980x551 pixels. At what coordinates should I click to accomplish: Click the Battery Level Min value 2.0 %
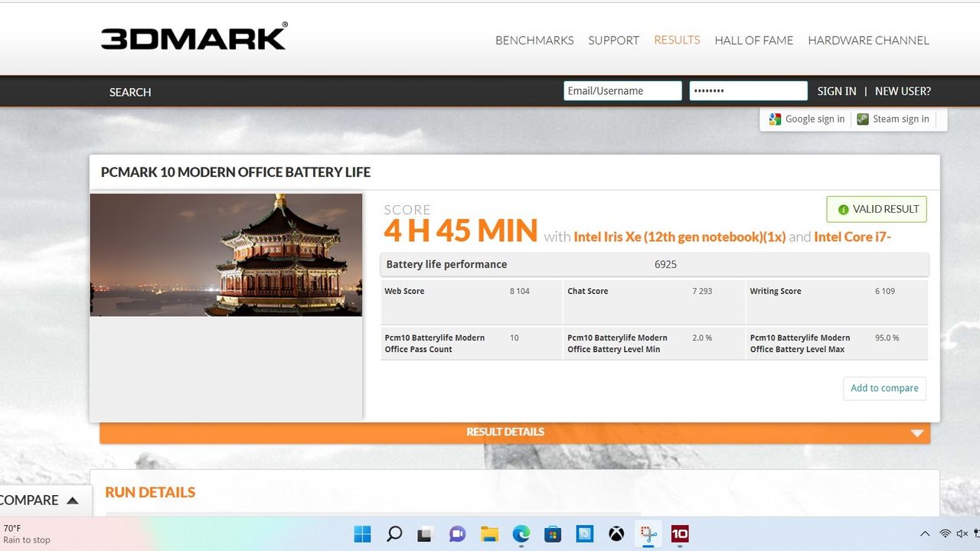(x=702, y=338)
